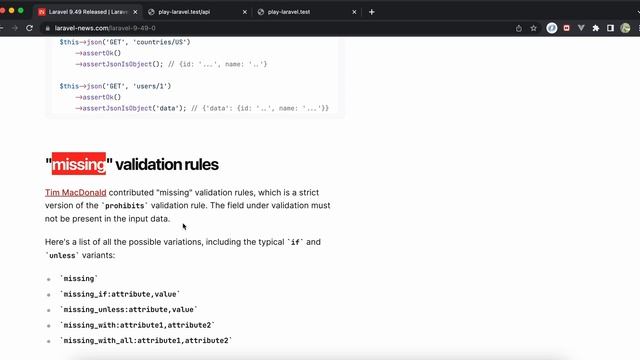This screenshot has height=360, width=640.
Task: Select the `missing_with_all:attribute1,attribute2` list item
Action: pyautogui.click(x=146, y=340)
